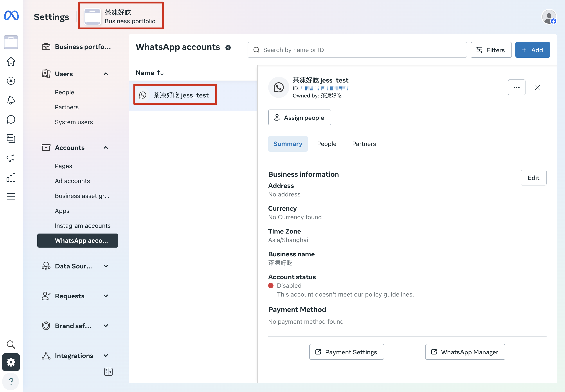Screen dimensions: 565x392
Task: Click WhatsApp logo in detail header
Action: (x=279, y=87)
